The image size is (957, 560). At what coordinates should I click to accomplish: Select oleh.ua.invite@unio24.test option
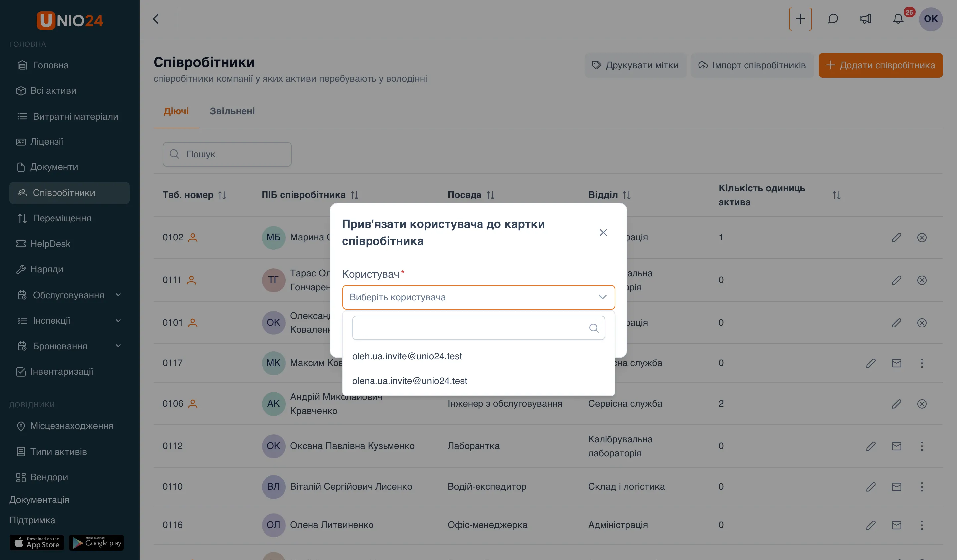tap(478, 356)
